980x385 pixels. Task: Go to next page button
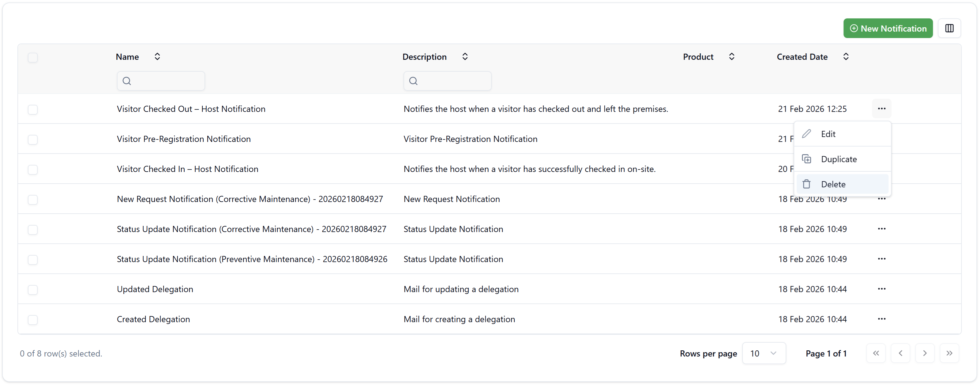[925, 353]
